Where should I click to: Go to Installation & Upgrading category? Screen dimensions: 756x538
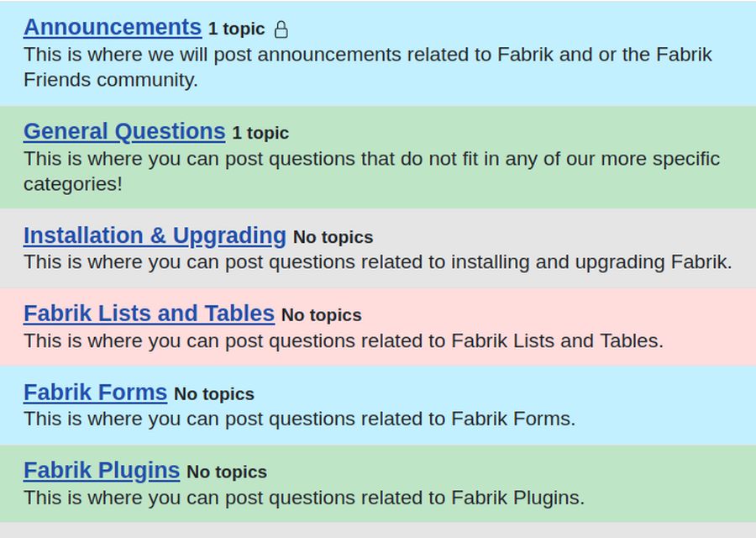click(x=155, y=235)
